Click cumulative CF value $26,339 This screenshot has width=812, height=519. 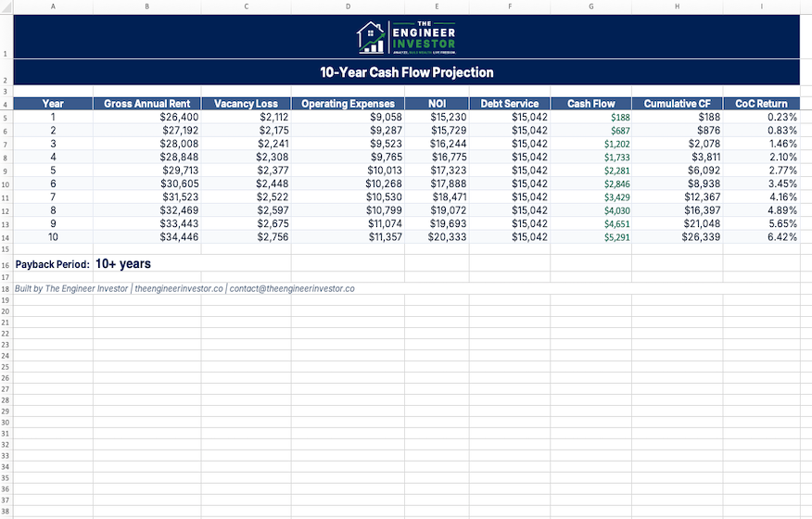702,237
